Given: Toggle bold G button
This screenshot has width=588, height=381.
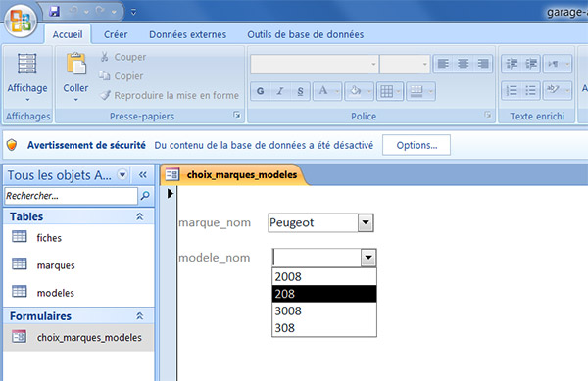Looking at the screenshot, I should (x=261, y=91).
